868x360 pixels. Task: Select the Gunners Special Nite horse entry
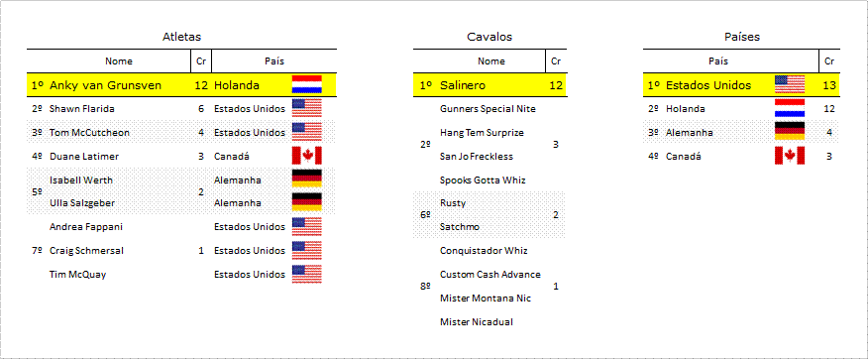488,109
